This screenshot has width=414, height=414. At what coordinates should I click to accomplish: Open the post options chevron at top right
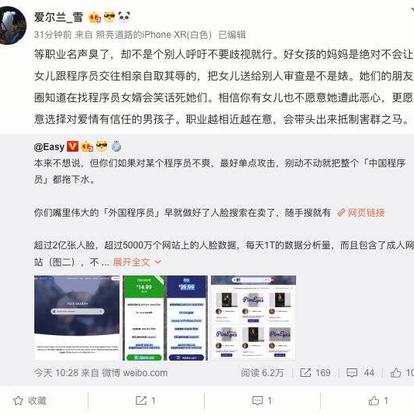(x=412, y=10)
